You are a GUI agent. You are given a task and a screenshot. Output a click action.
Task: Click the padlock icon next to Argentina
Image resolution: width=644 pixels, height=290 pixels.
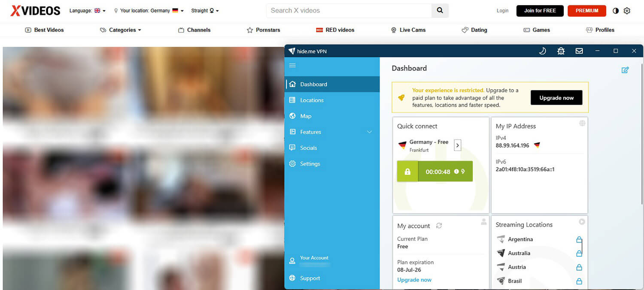tap(579, 239)
